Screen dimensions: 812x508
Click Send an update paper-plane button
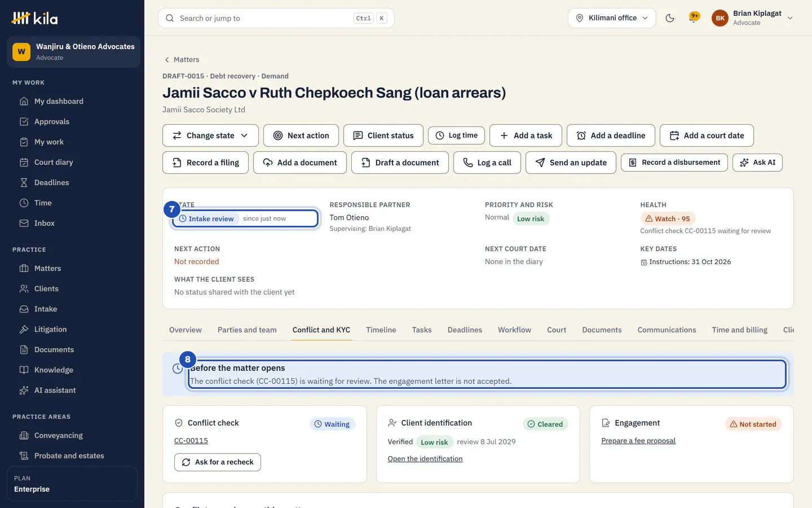[x=571, y=163]
